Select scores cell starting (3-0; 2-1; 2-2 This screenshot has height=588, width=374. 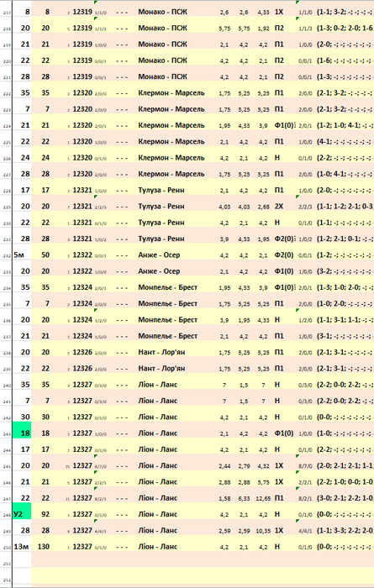[x=345, y=498]
